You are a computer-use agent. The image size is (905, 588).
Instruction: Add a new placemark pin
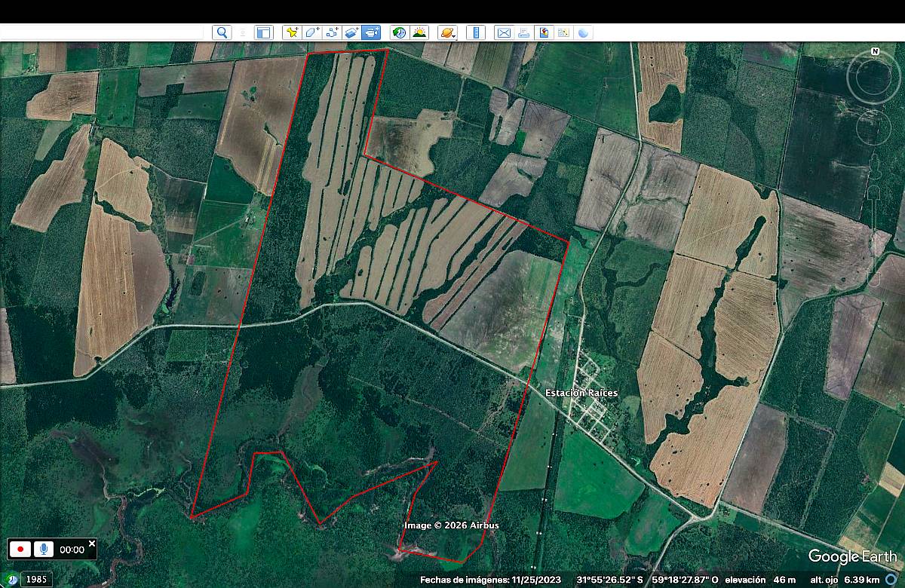pos(291,32)
